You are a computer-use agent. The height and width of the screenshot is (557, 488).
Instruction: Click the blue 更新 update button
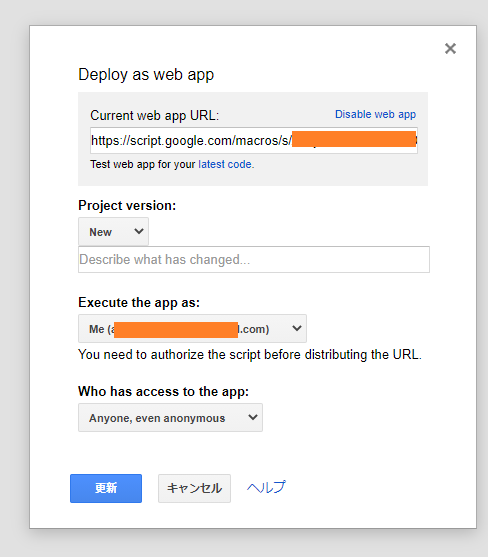click(106, 488)
